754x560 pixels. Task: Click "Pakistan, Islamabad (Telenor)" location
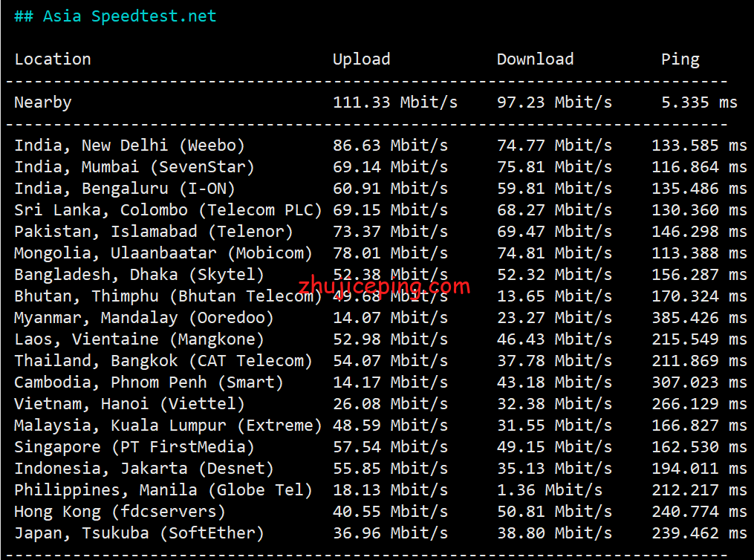click(154, 232)
